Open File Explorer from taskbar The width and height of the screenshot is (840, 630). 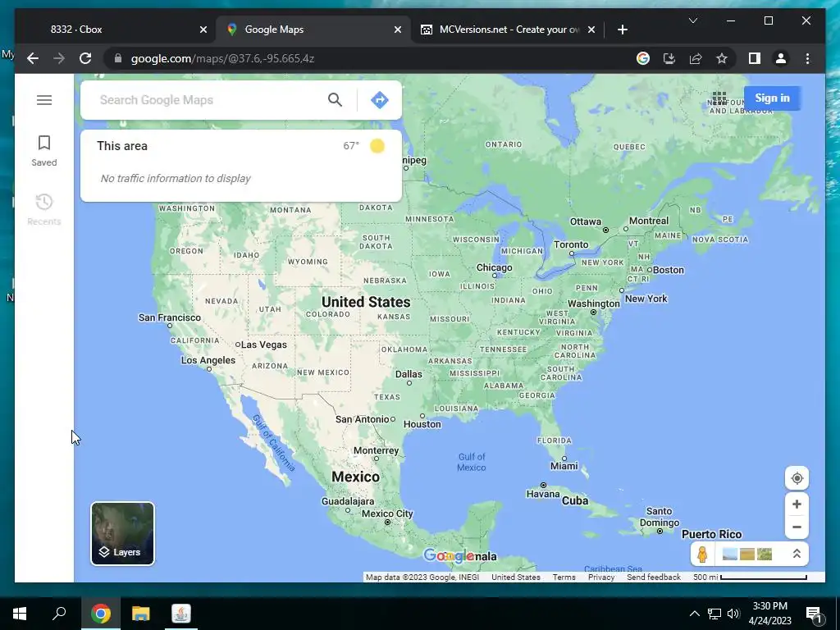tap(140, 614)
